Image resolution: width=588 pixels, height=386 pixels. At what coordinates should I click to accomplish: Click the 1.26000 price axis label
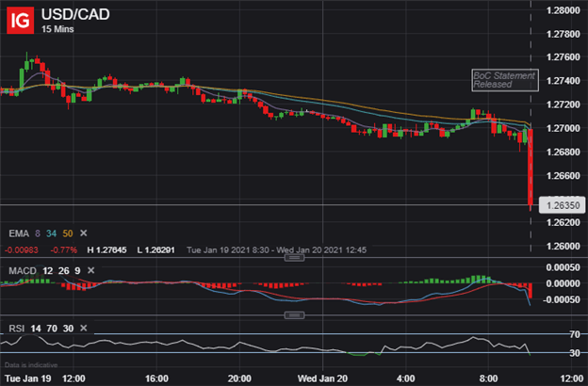tap(563, 247)
